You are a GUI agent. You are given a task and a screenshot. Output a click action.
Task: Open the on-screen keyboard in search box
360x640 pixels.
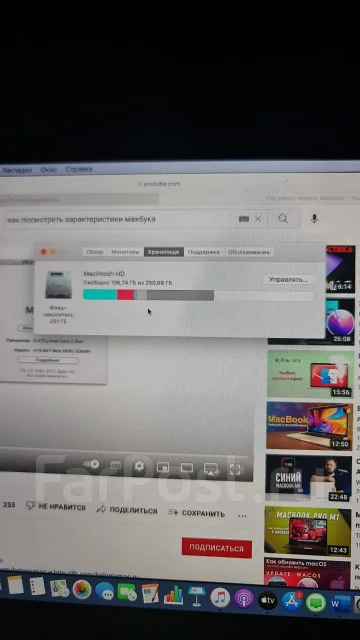point(244,219)
